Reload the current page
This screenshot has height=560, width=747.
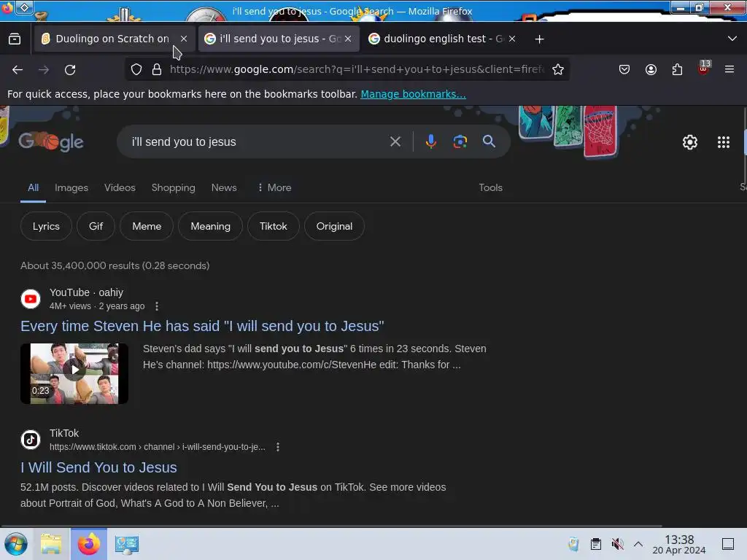click(x=70, y=69)
